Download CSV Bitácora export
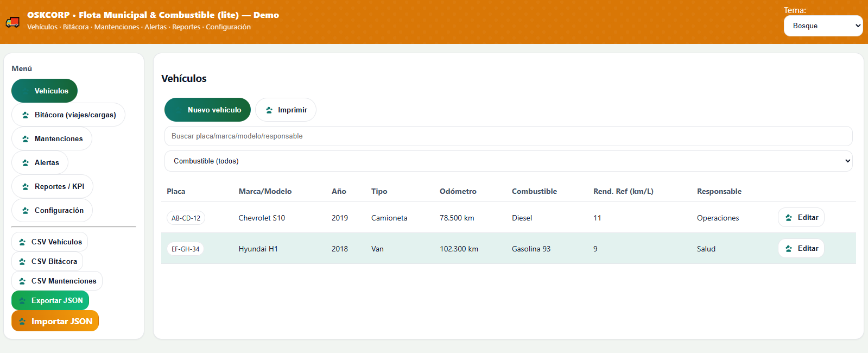 pyautogui.click(x=47, y=262)
